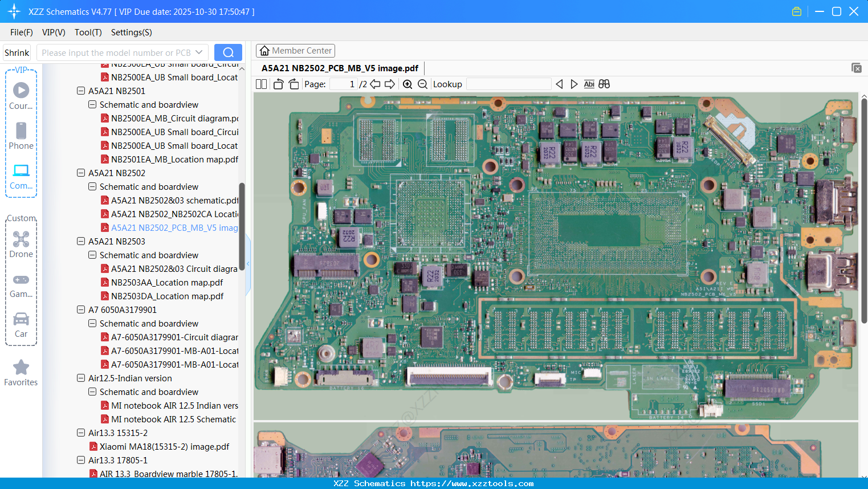The image size is (868, 489).
Task: Click the binoculars search icon
Action: tap(604, 84)
